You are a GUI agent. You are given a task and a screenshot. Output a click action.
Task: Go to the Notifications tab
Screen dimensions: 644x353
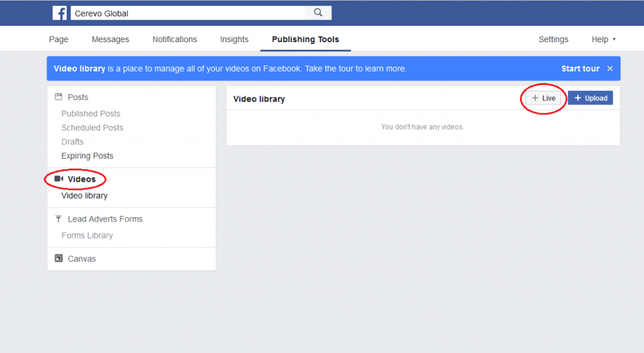click(x=175, y=40)
